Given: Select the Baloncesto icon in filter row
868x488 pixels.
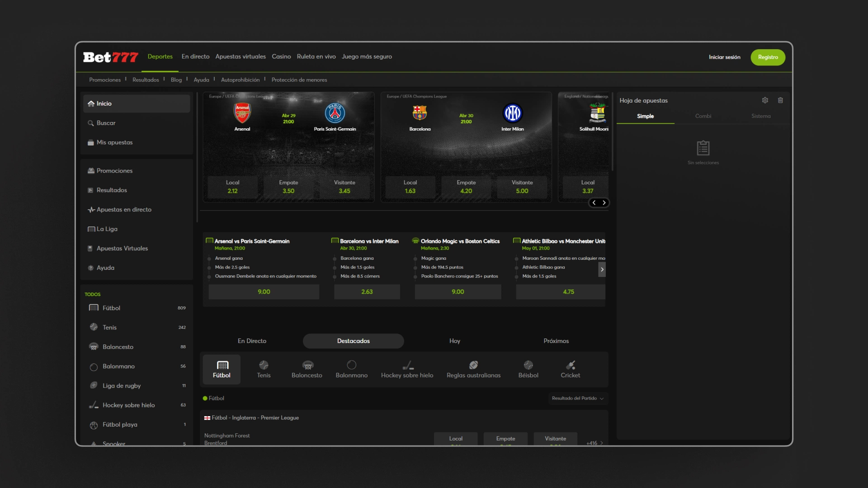Looking at the screenshot, I should (x=307, y=365).
